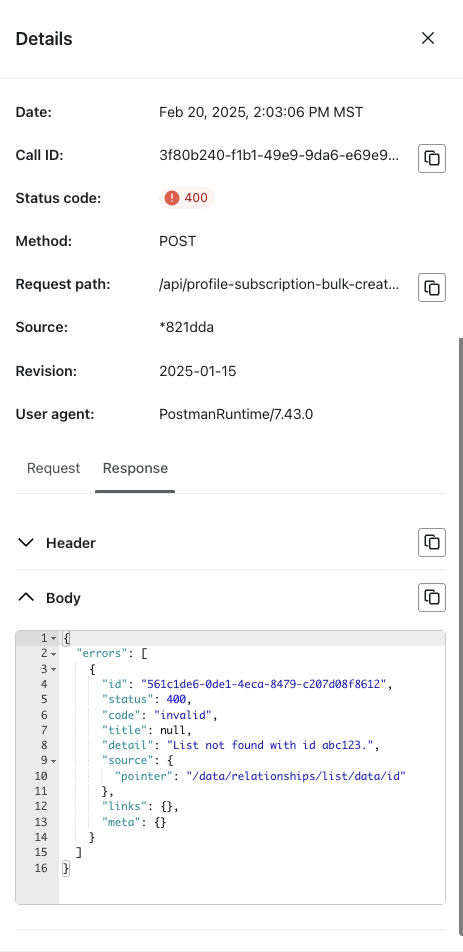463x952 pixels.
Task: Fold the error object at line 3
Action: pyautogui.click(x=53, y=669)
